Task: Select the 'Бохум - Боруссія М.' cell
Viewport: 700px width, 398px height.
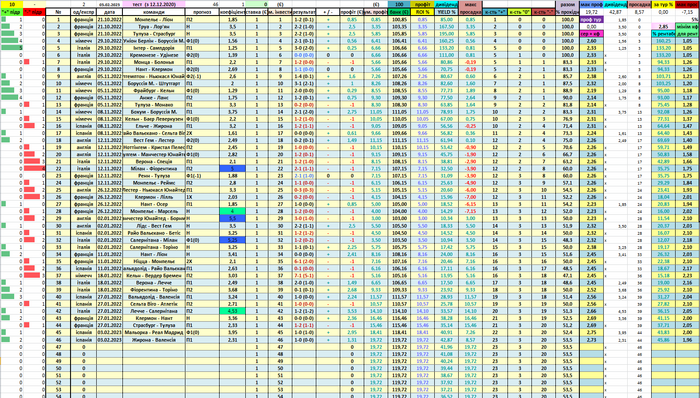Action: (154, 112)
